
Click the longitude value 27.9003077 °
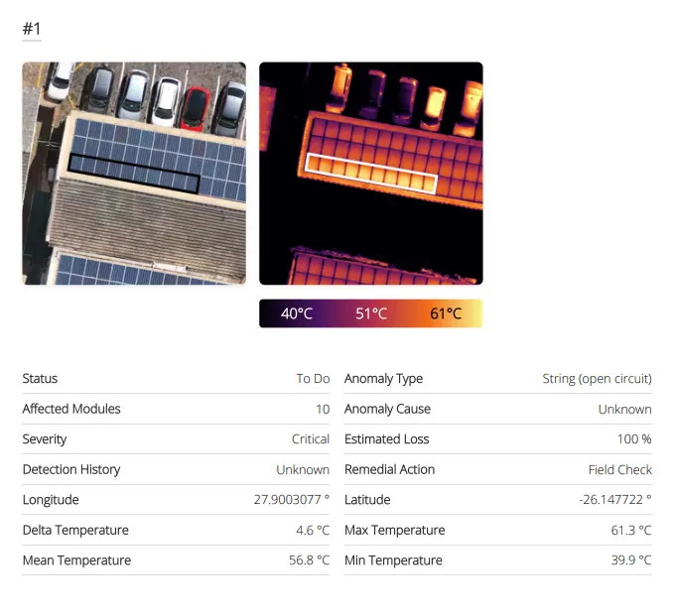292,500
